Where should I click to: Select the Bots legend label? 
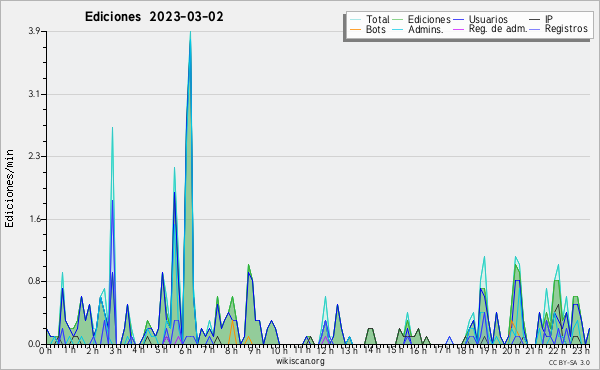pos(375,29)
